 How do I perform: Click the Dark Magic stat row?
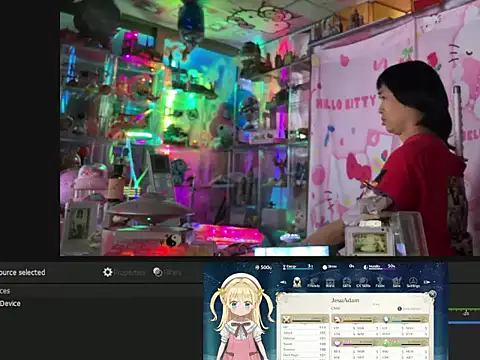pyautogui.click(x=304, y=355)
